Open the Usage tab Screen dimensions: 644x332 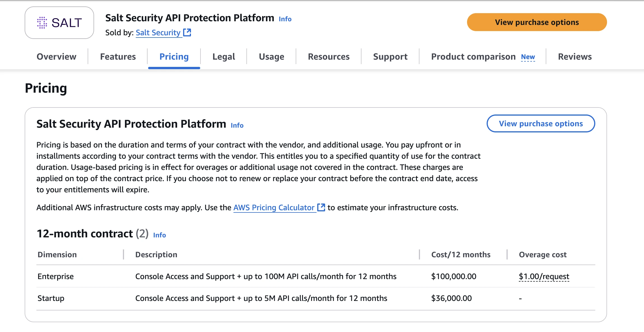[271, 57]
